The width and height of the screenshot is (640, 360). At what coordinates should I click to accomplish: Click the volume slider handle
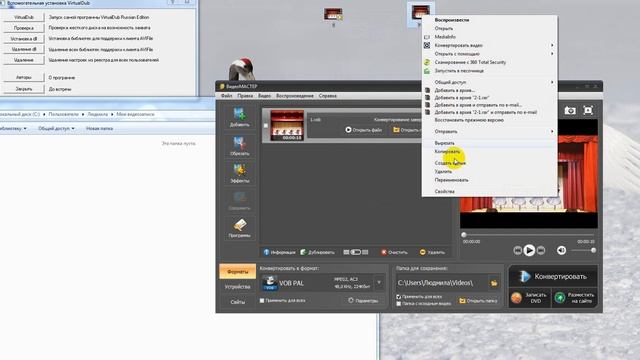point(593,250)
